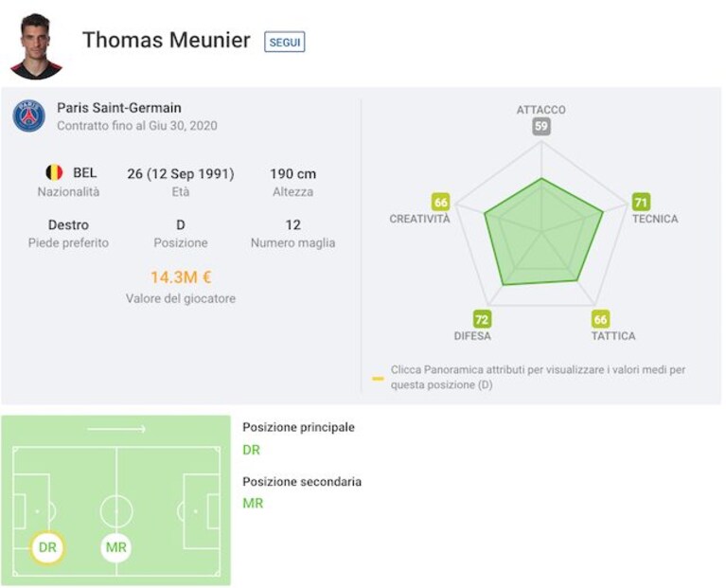Click the DR position marker on pitch

47,547
